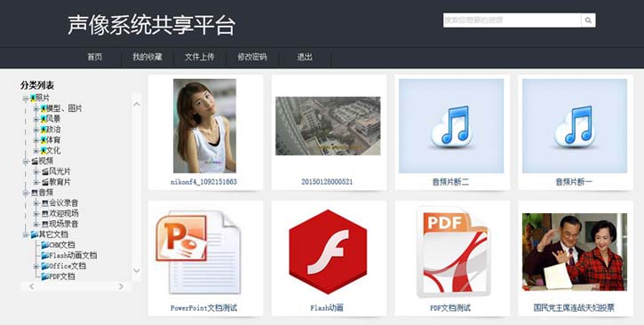Open the red Flash animation icon
Image resolution: width=644 pixels, height=325 pixels.
pyautogui.click(x=328, y=251)
